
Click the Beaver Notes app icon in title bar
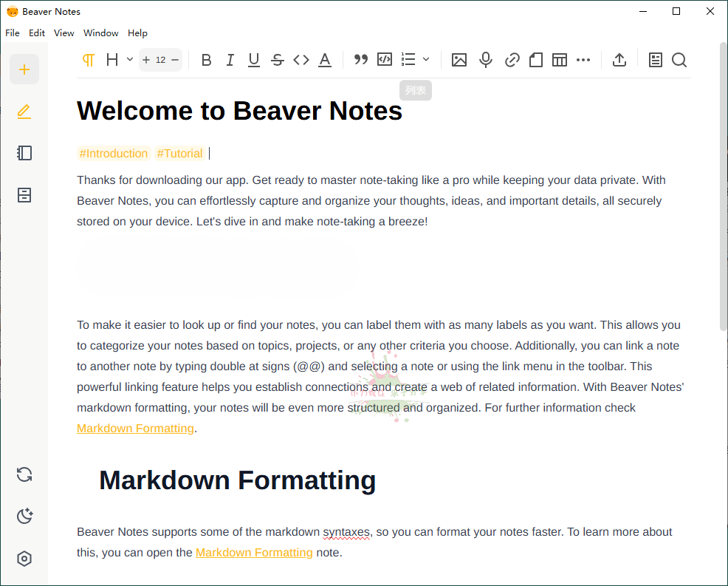[12, 12]
